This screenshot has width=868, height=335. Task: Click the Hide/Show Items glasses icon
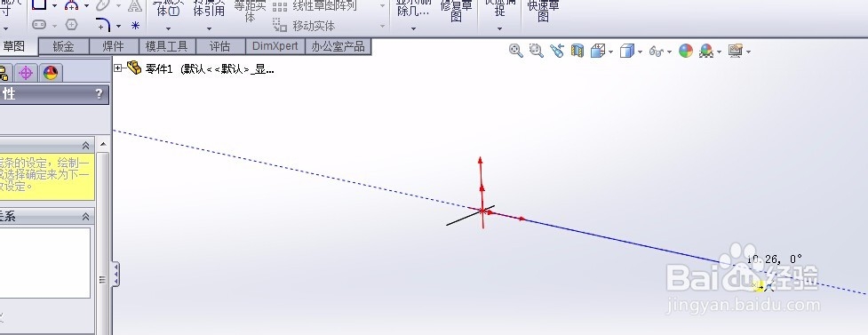pos(657,52)
